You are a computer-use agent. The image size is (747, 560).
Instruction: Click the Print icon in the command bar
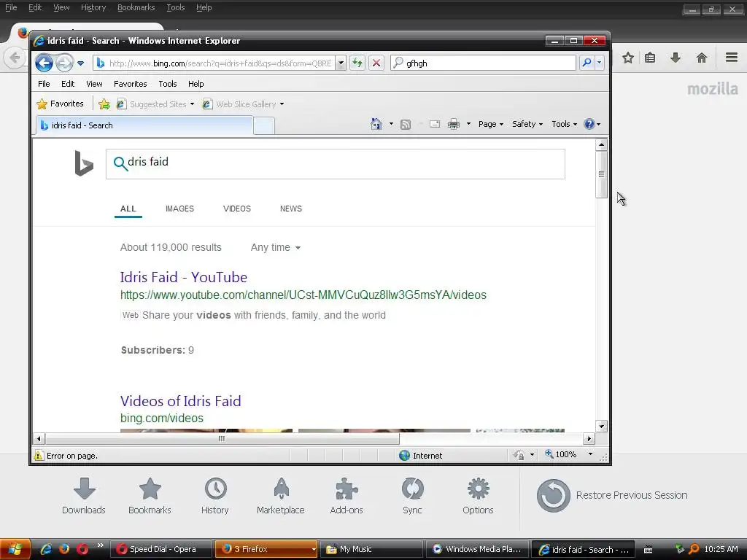454,124
